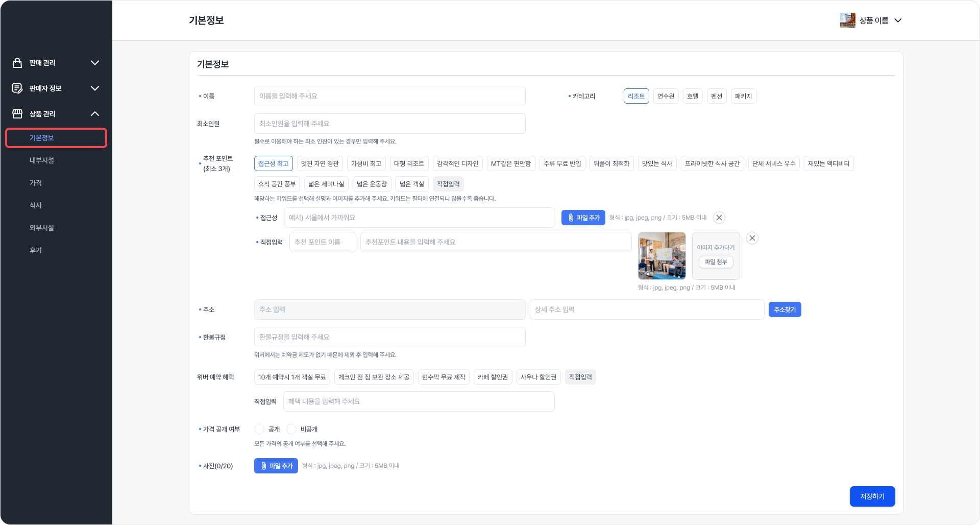Toggle the 10개 예약시 1개 객실 무료 benefit

pyautogui.click(x=292, y=377)
